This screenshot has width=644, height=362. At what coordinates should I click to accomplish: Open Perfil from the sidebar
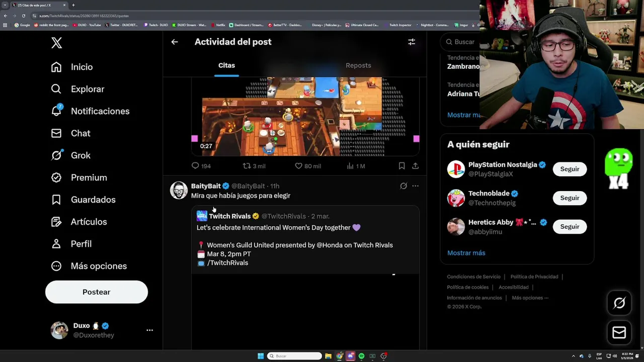[x=71, y=244]
